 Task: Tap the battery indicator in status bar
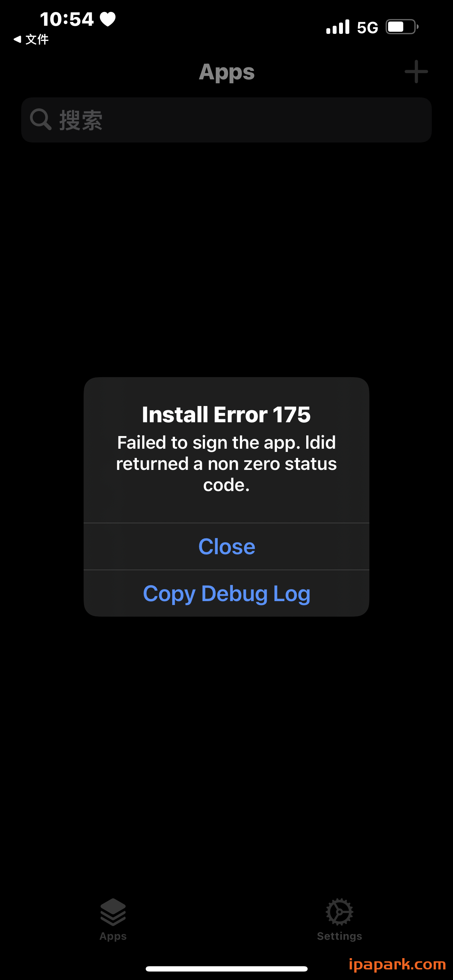[x=402, y=27]
